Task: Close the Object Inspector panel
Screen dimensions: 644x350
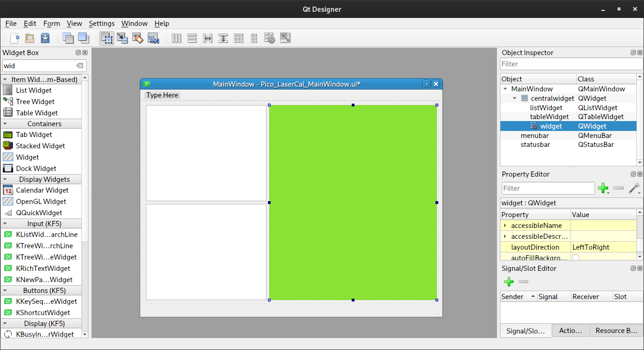Action: tap(640, 53)
